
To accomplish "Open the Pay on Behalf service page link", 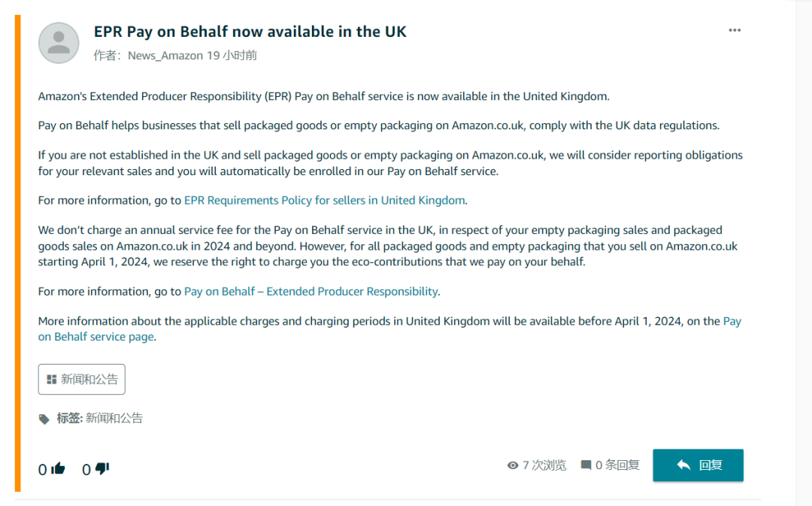I will click(x=96, y=337).
